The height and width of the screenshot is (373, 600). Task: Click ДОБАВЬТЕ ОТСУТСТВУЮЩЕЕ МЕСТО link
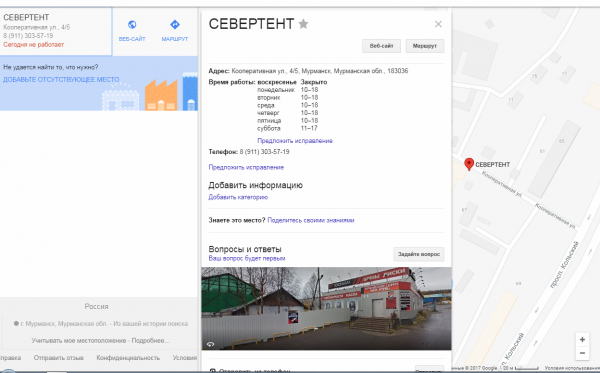[61, 80]
